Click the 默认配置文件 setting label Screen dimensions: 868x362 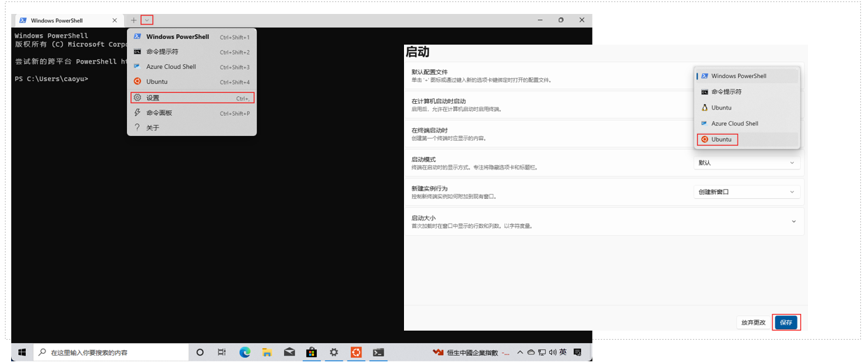(429, 72)
